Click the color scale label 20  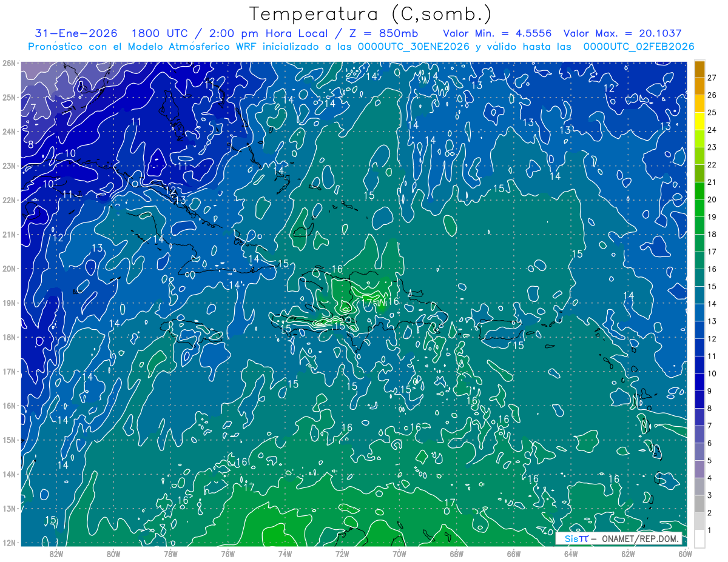click(x=712, y=199)
